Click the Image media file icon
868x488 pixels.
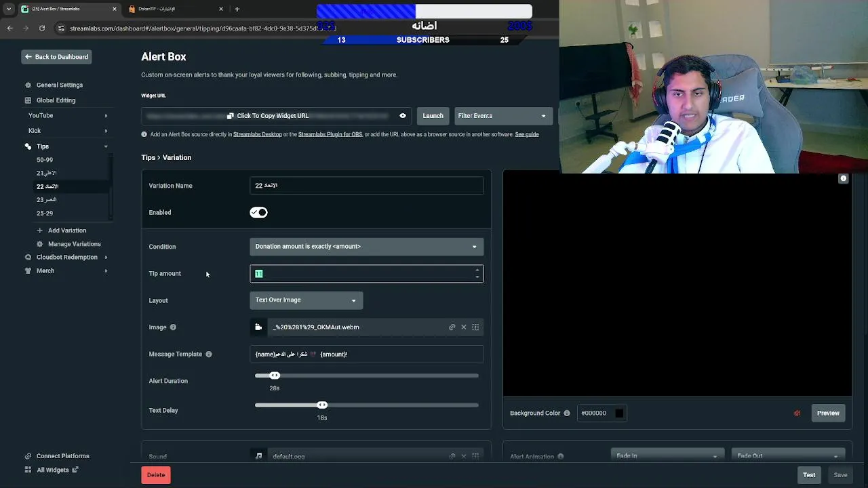[258, 327]
